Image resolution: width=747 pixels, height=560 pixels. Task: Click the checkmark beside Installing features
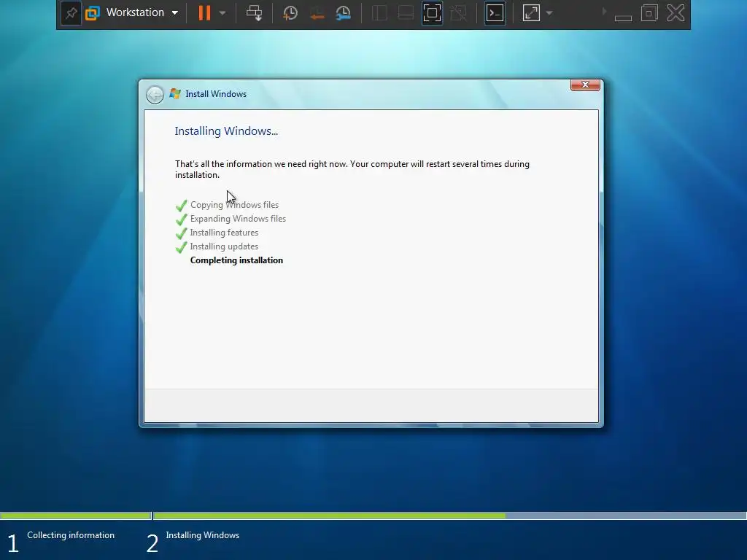coord(181,233)
